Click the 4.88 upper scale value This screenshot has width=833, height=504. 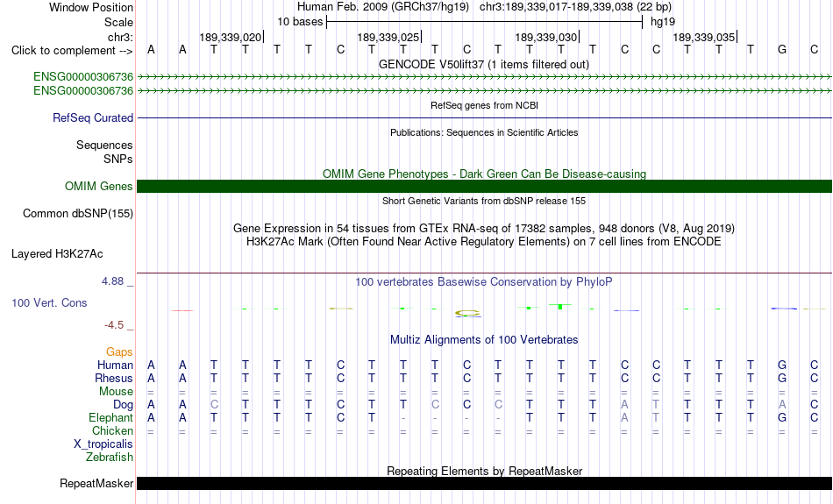112,281
